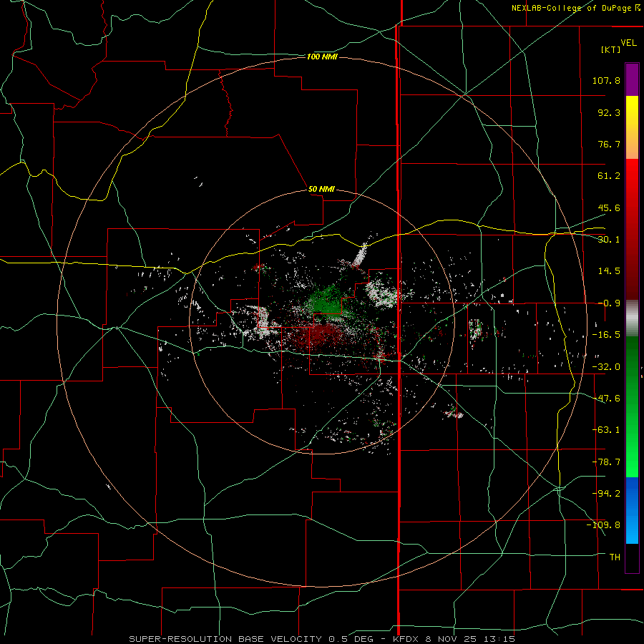Image resolution: width=644 pixels, height=644 pixels.
Task: Pick the green segment of velocity color bar
Action: (x=632, y=406)
